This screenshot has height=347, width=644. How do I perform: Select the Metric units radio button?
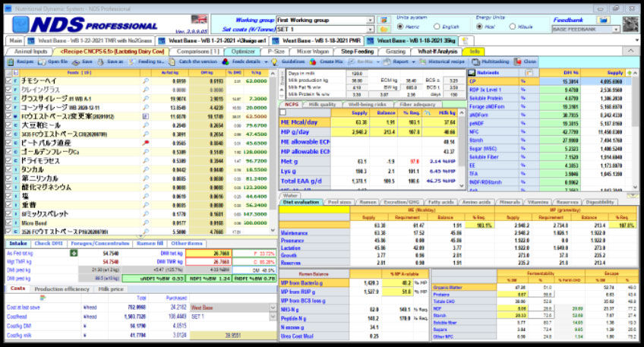click(399, 27)
